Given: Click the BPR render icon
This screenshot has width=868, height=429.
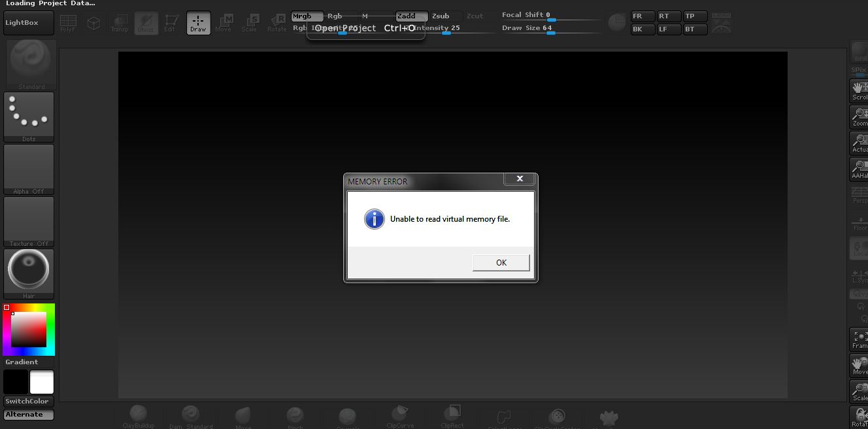Looking at the screenshot, I should [859, 53].
